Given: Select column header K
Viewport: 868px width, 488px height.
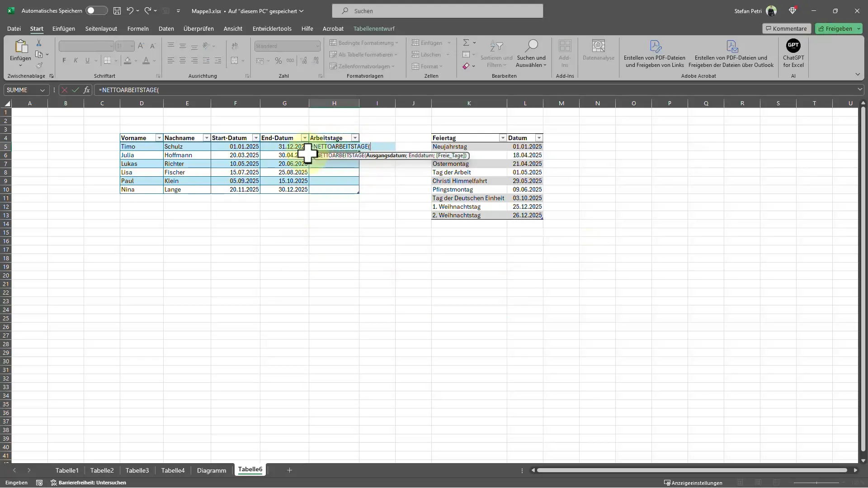Looking at the screenshot, I should pyautogui.click(x=469, y=103).
